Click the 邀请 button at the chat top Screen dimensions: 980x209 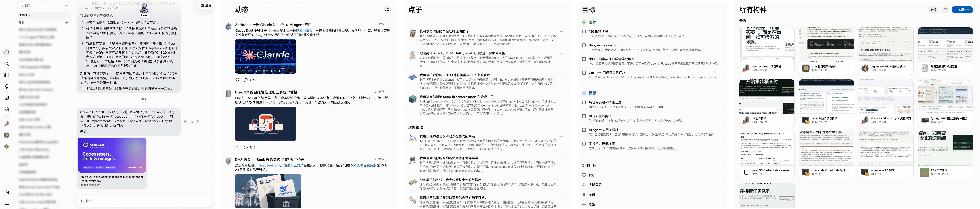[206, 5]
